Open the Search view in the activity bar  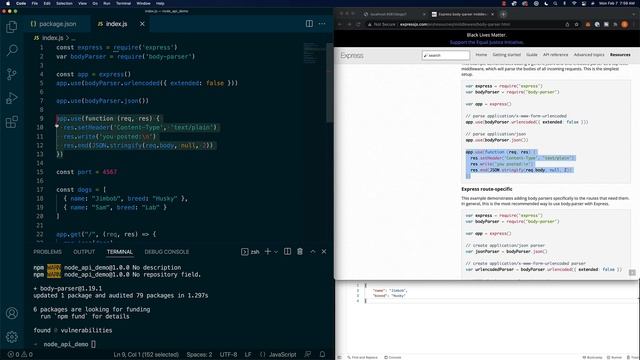[x=12, y=51]
